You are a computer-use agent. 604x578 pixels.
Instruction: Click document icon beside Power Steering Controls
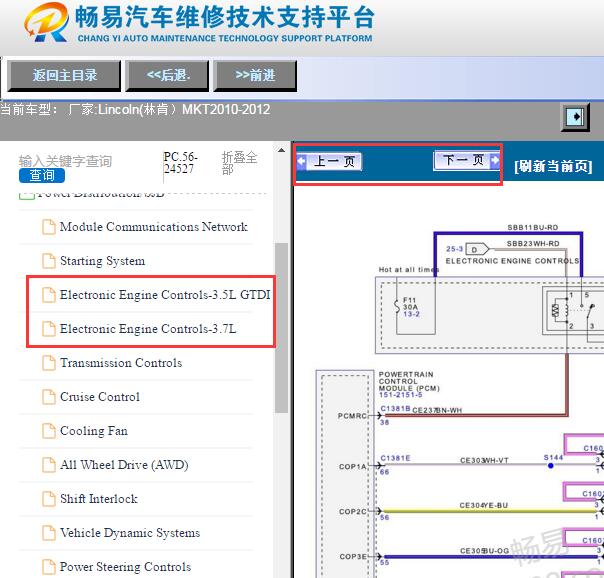[49, 566]
